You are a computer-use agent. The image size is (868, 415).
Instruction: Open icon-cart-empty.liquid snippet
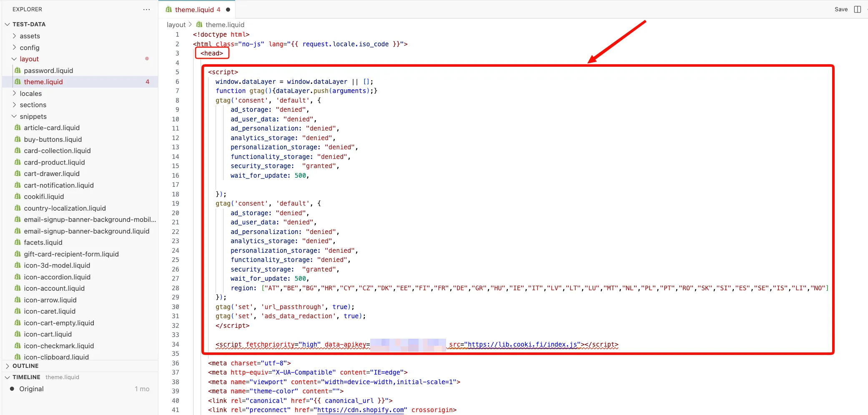[59, 323]
